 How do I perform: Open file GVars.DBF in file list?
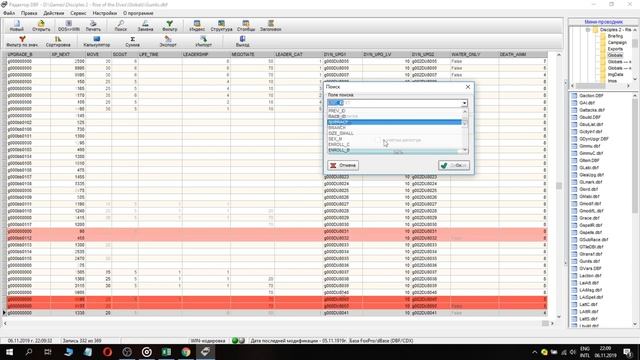coord(590,269)
